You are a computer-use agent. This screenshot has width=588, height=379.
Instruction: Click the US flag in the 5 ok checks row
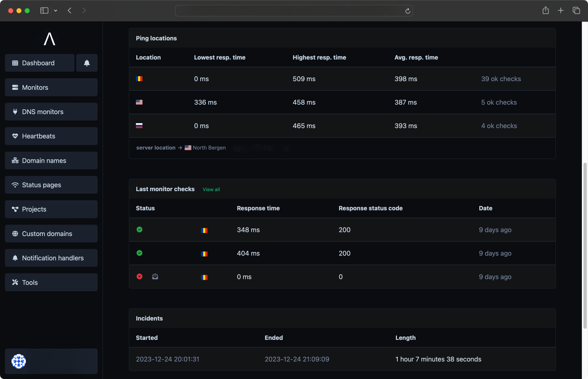[x=139, y=102]
